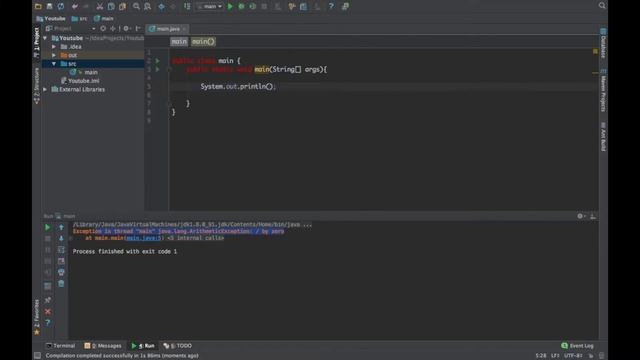Click the Save All toolbar icon

(49, 7)
